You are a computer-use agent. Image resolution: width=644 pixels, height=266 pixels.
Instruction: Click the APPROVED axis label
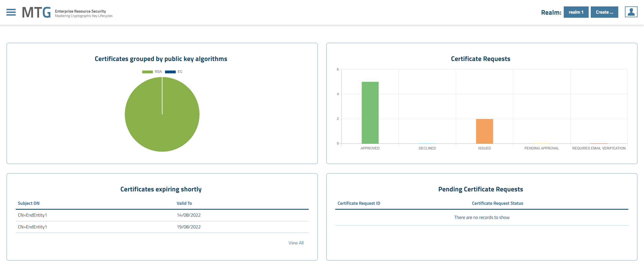[370, 148]
